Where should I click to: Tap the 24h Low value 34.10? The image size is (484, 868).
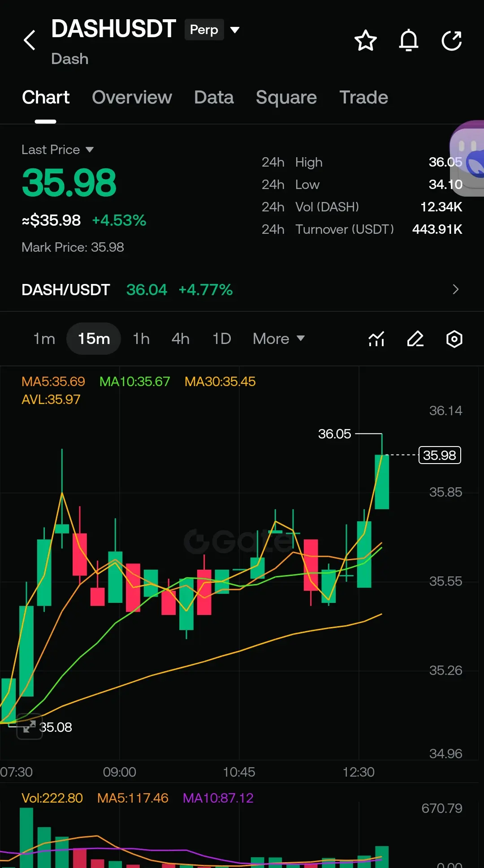[445, 185]
